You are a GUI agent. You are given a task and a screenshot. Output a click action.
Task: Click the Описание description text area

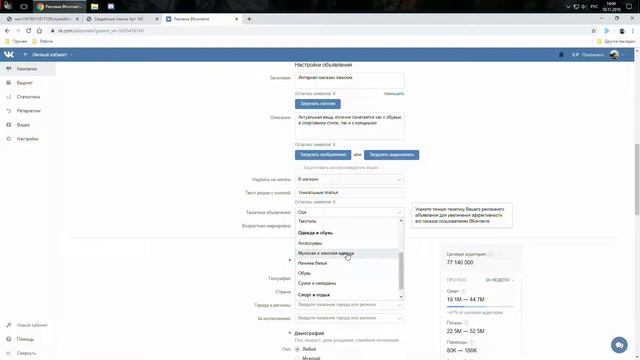tap(350, 126)
